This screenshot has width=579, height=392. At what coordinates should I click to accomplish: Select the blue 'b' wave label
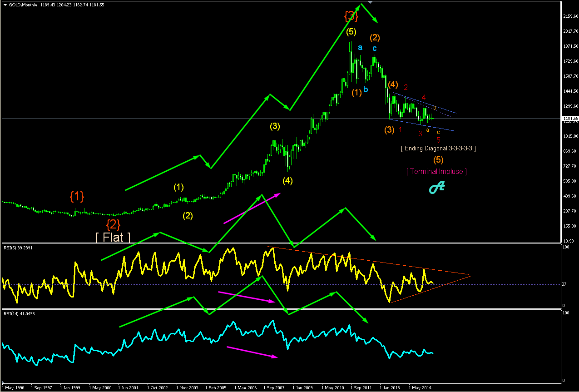pyautogui.click(x=366, y=89)
